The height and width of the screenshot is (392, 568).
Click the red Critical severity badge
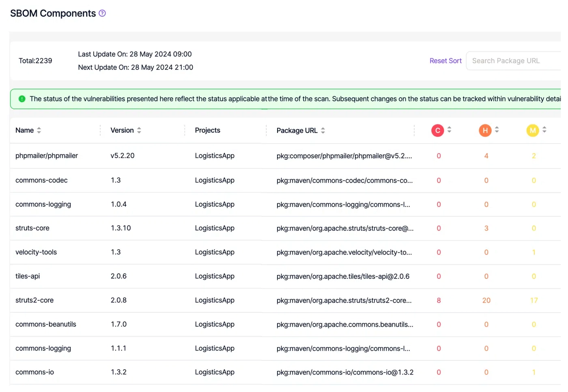point(437,130)
